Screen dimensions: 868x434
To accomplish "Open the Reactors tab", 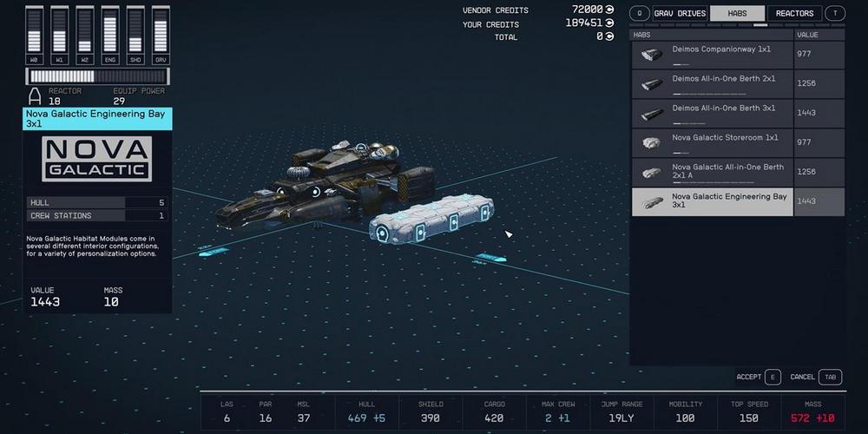I will tap(794, 13).
